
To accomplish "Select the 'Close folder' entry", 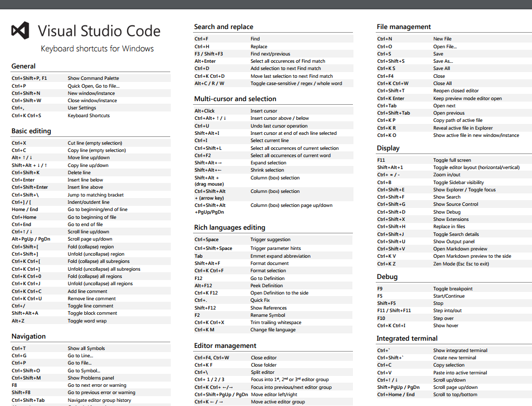I will pyautogui.click(x=264, y=365).
